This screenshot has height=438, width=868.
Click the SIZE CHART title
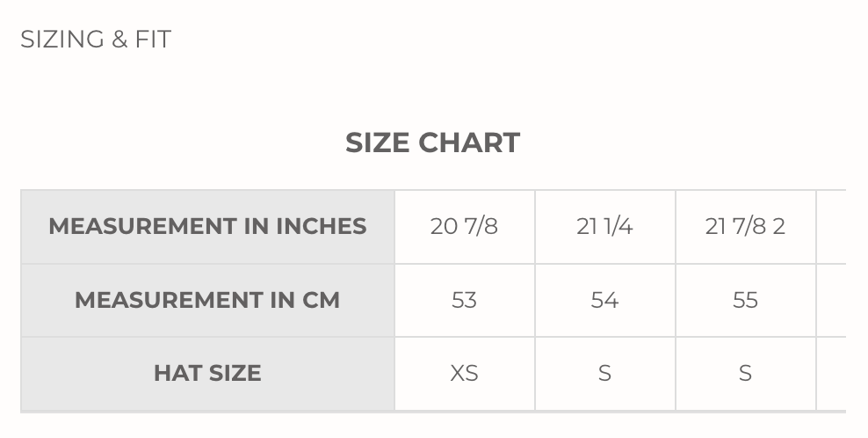432,142
